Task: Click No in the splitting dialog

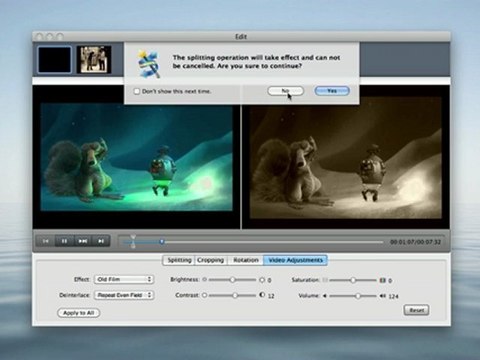Action: (x=286, y=91)
